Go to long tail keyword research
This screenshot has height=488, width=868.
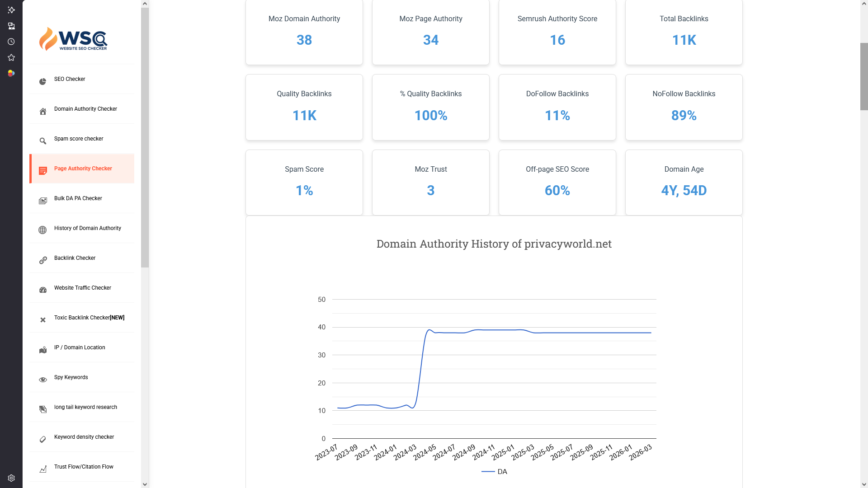tap(85, 407)
